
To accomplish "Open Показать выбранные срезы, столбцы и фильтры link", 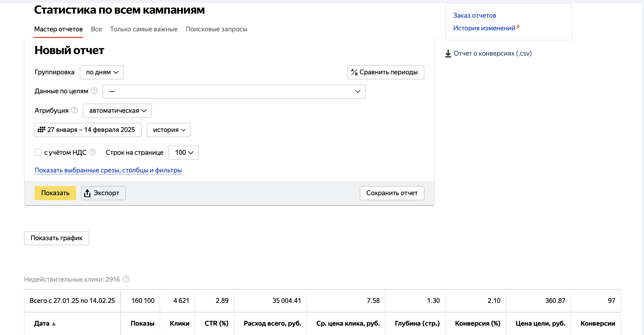I will 108,170.
